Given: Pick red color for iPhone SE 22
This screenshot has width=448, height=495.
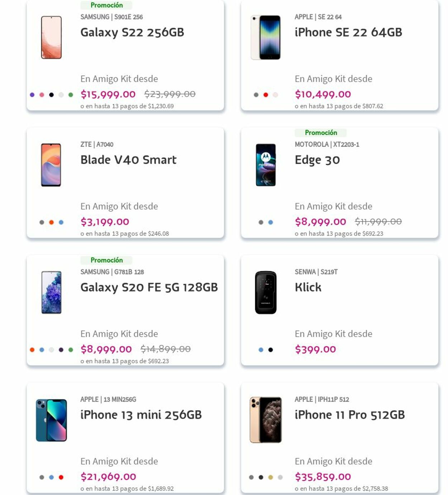Looking at the screenshot, I should click(x=266, y=95).
